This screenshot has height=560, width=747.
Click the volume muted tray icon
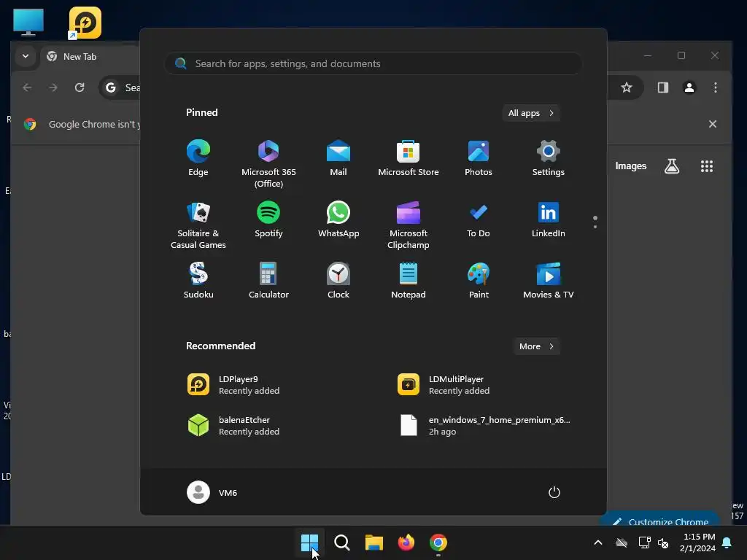pos(662,542)
